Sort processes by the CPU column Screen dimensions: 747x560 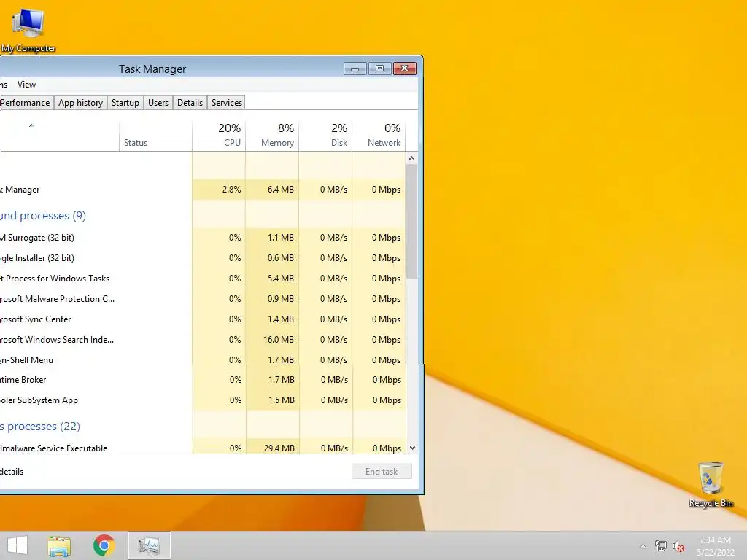click(219, 135)
